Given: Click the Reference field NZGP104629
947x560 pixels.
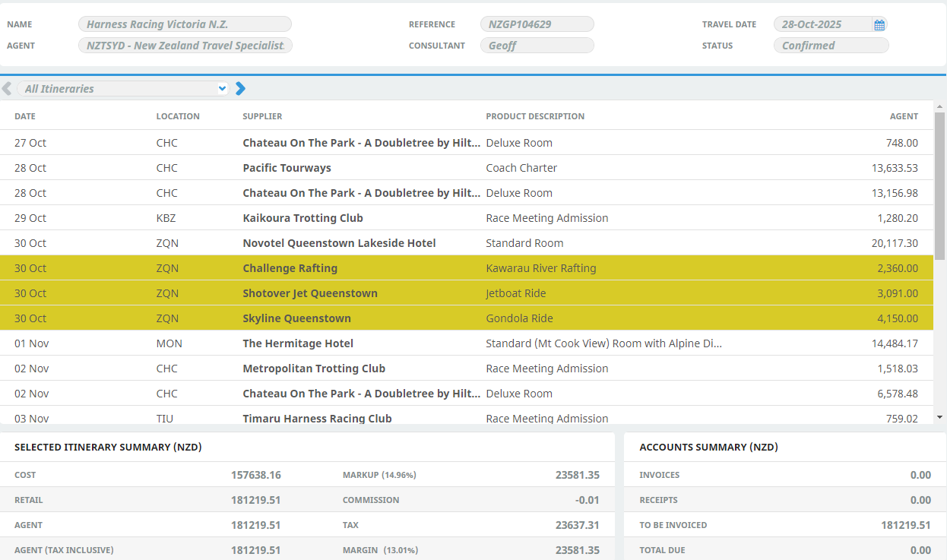Looking at the screenshot, I should 537,24.
